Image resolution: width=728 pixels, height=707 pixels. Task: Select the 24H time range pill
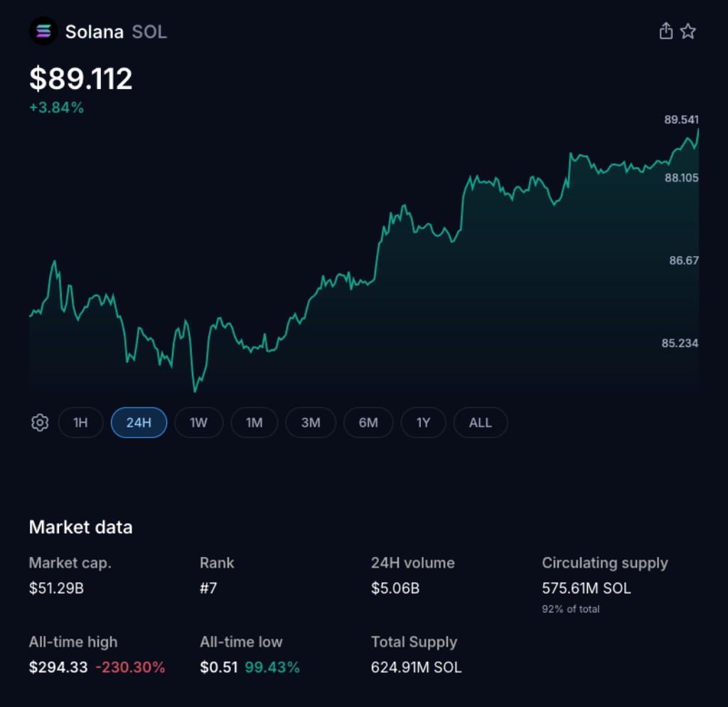[139, 422]
